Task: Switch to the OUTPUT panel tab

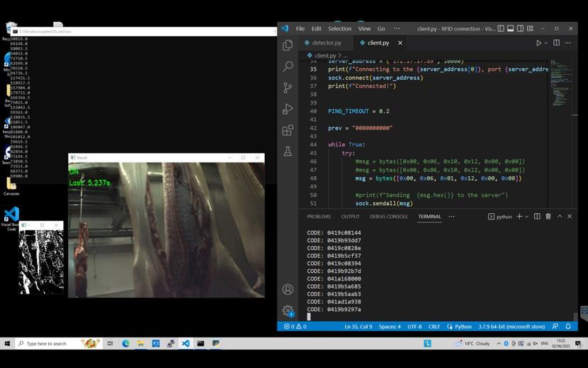Action: pyautogui.click(x=350, y=217)
